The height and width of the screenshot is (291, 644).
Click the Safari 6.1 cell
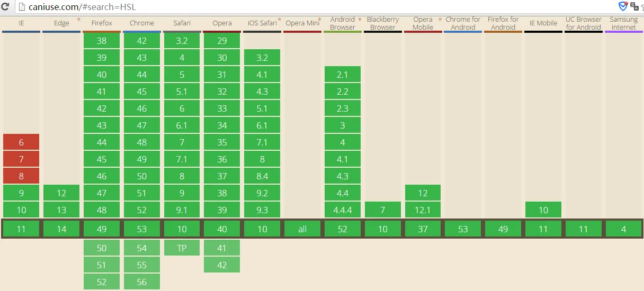pyautogui.click(x=182, y=125)
